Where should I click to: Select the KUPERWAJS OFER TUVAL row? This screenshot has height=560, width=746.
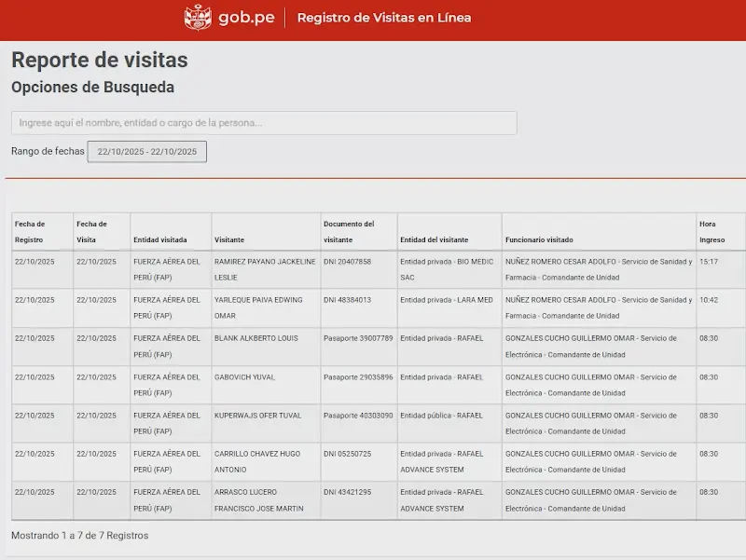point(257,416)
